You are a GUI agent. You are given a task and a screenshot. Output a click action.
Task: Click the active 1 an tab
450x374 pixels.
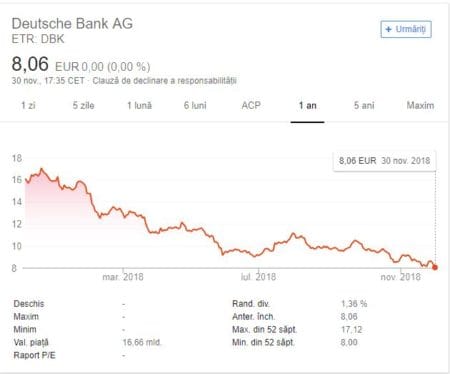tap(307, 106)
